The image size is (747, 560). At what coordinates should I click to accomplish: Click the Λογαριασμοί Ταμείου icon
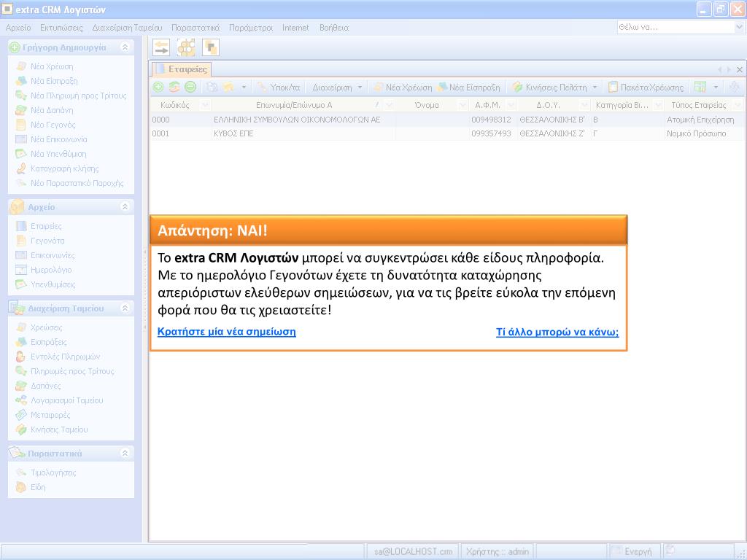(x=21, y=400)
